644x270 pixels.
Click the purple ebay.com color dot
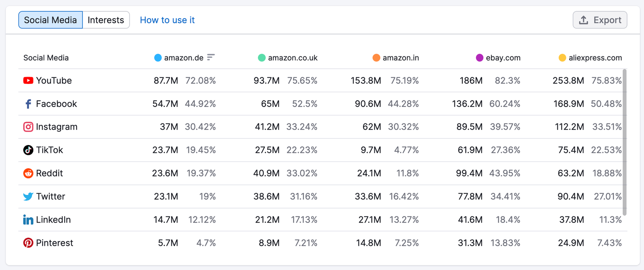[x=479, y=58]
